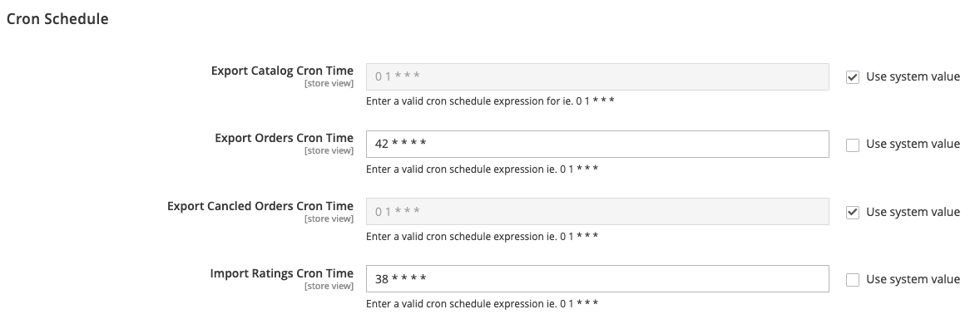Click the hint text under Import Ratings field

pyautogui.click(x=482, y=304)
